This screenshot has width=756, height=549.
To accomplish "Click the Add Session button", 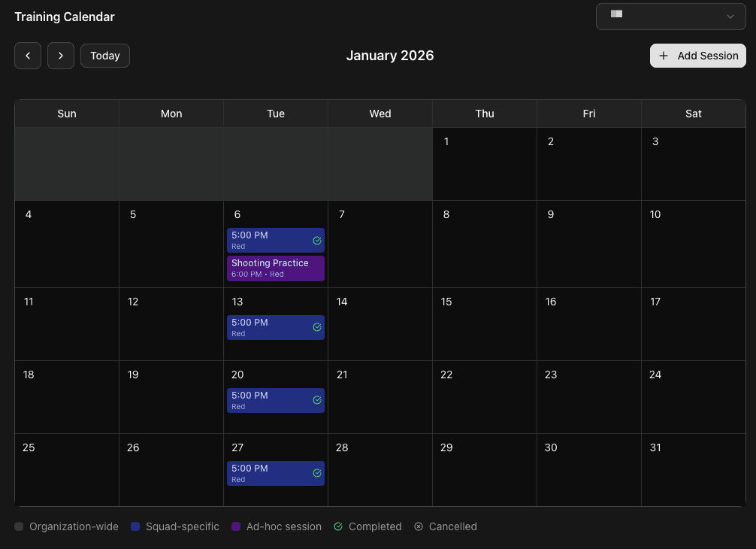I will click(x=697, y=56).
